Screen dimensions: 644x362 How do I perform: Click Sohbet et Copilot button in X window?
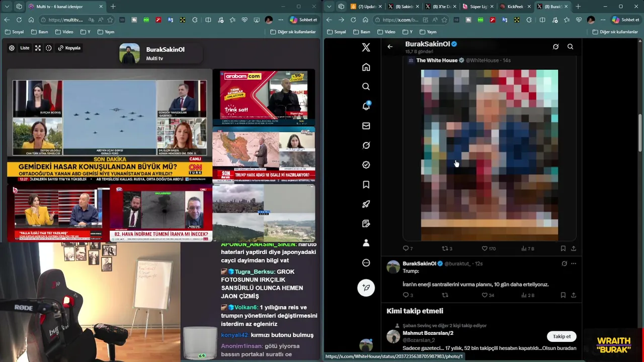pyautogui.click(x=625, y=20)
